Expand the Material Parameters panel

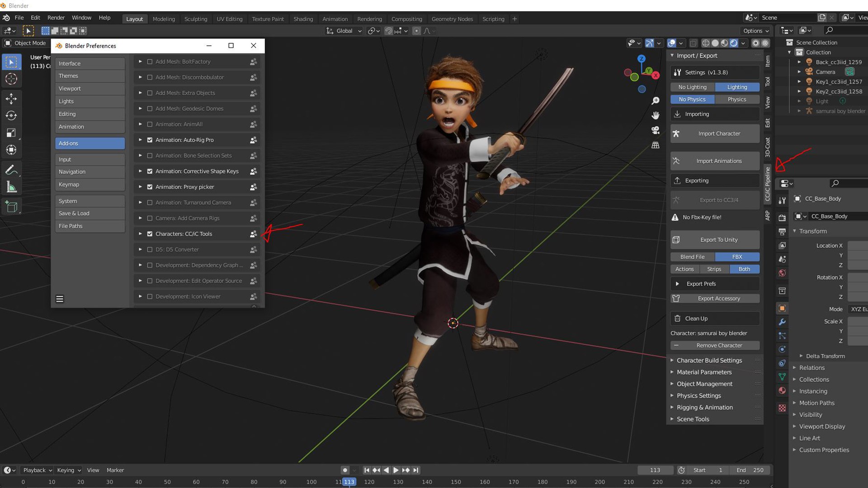tap(704, 372)
